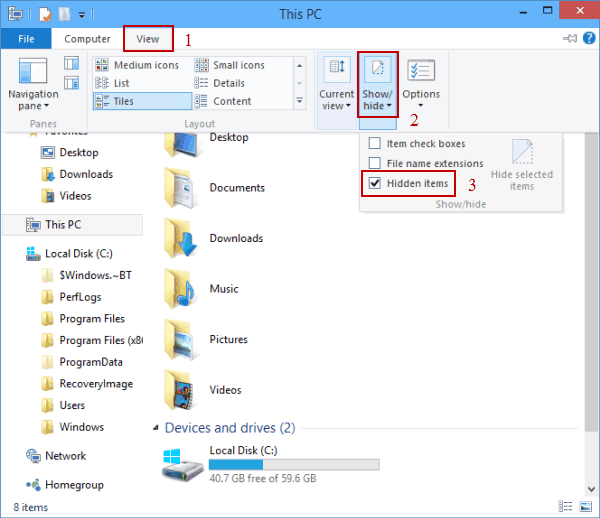Select Videos under Favorites
The width and height of the screenshot is (600, 518).
click(x=66, y=196)
